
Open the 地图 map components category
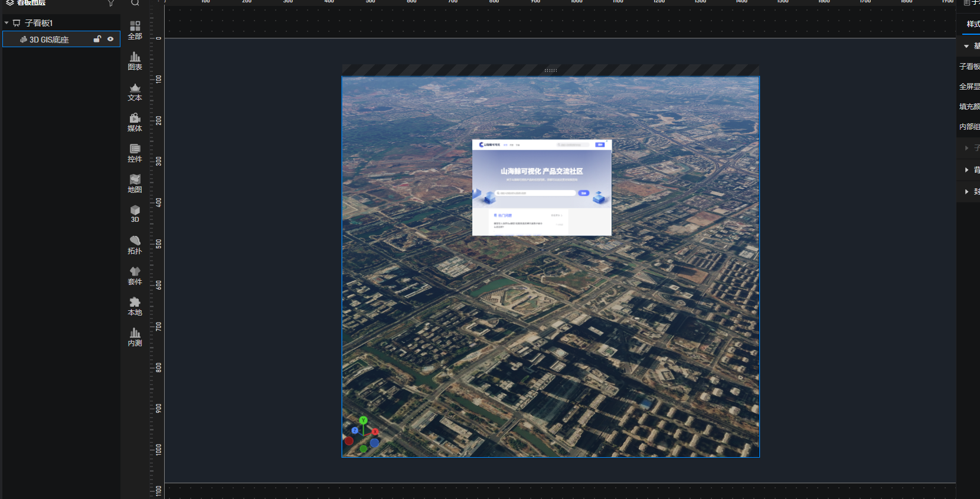(x=135, y=183)
